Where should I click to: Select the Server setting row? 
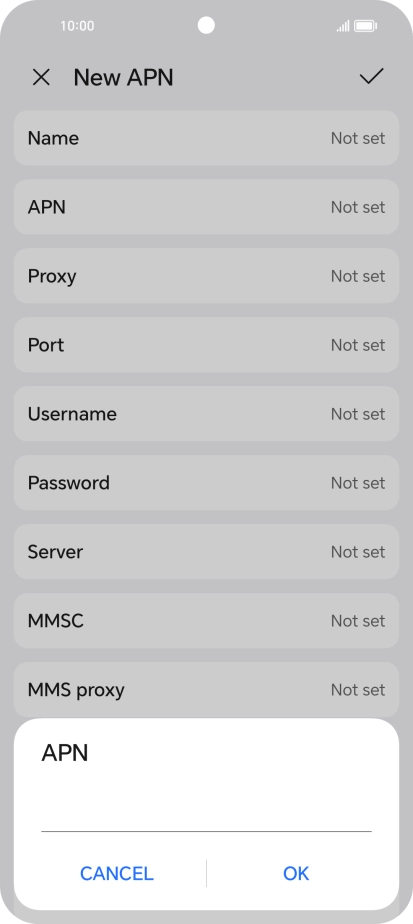tap(206, 552)
